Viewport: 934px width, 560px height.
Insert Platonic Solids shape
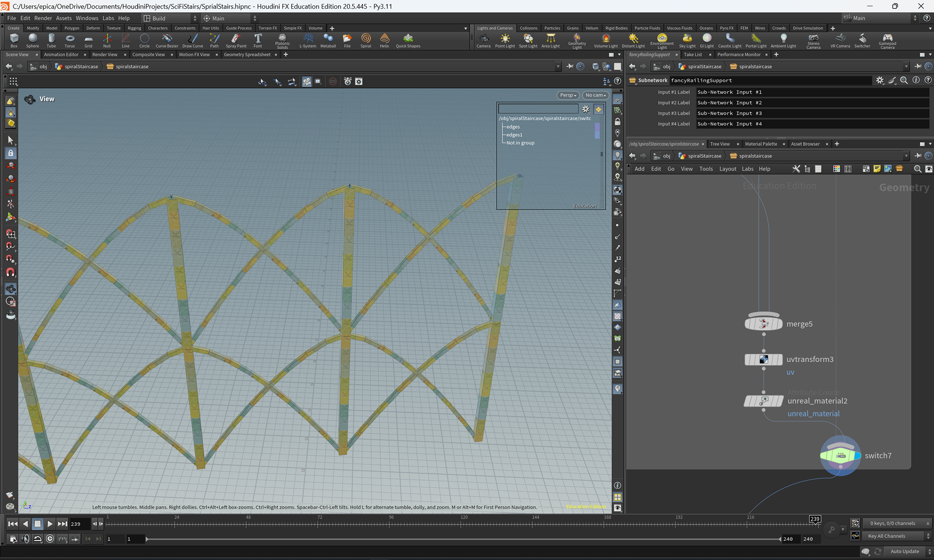coord(282,41)
